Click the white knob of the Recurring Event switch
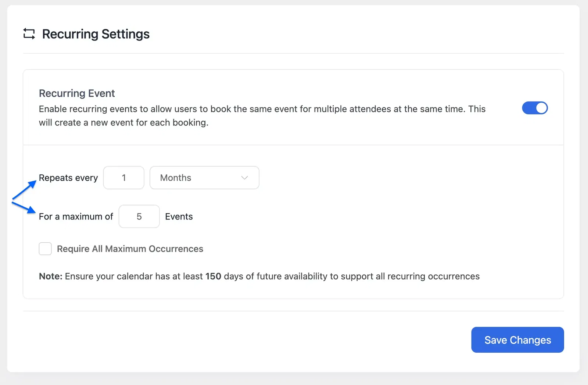 point(541,108)
